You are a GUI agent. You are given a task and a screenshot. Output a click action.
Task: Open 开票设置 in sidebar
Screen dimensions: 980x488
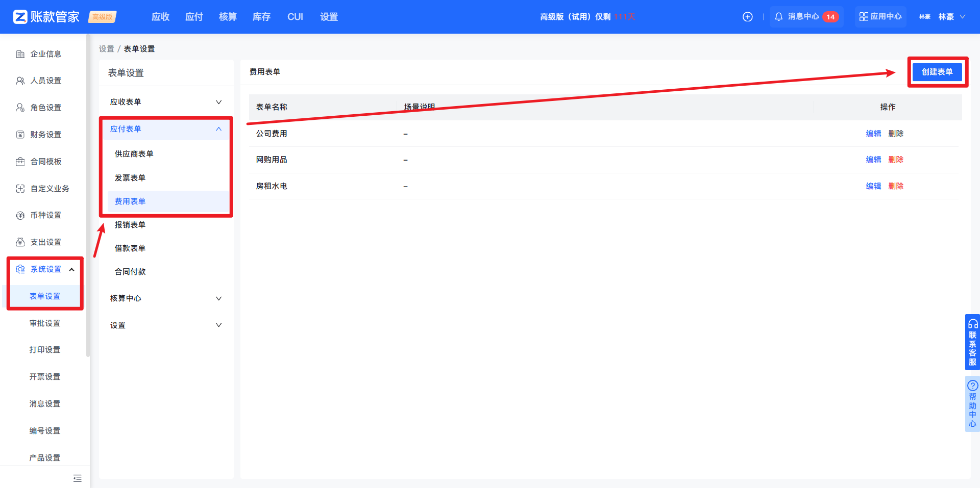45,377
